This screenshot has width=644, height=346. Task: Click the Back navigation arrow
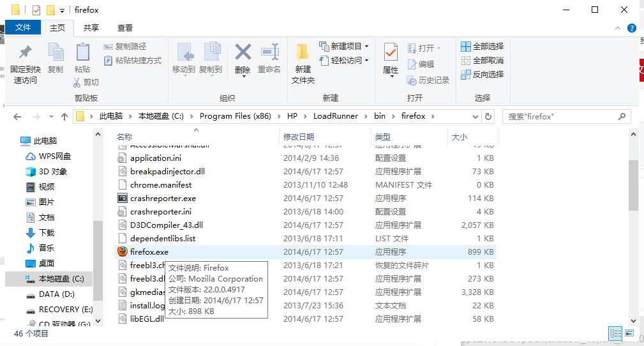tap(17, 117)
